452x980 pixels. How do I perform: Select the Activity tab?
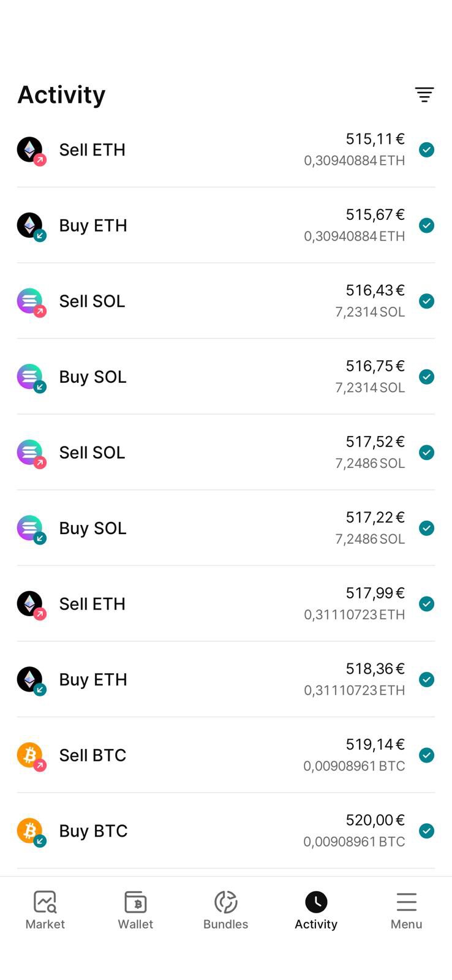tap(316, 910)
